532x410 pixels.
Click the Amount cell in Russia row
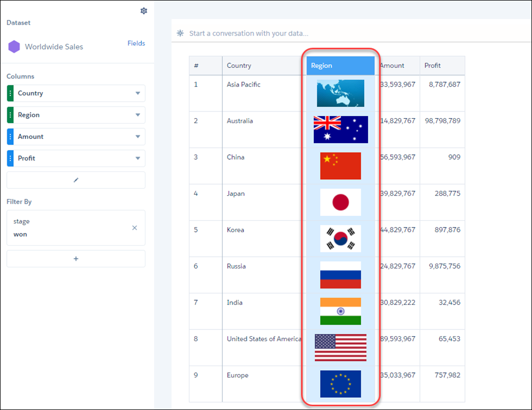(398, 275)
